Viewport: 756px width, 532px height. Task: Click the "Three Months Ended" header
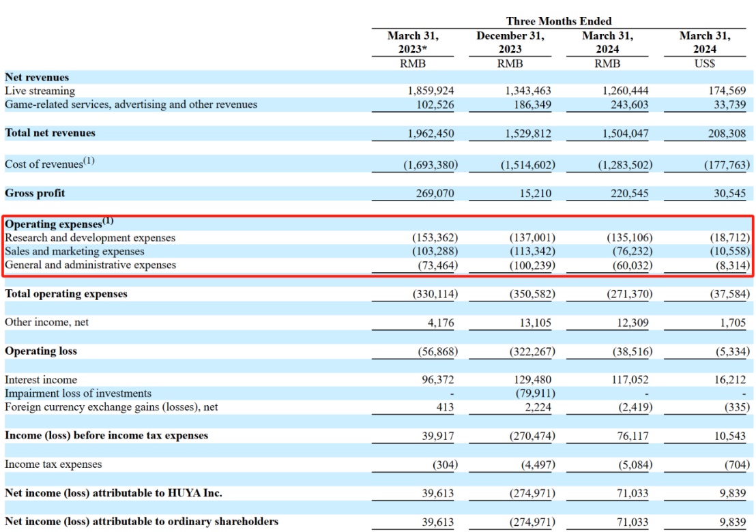[558, 21]
